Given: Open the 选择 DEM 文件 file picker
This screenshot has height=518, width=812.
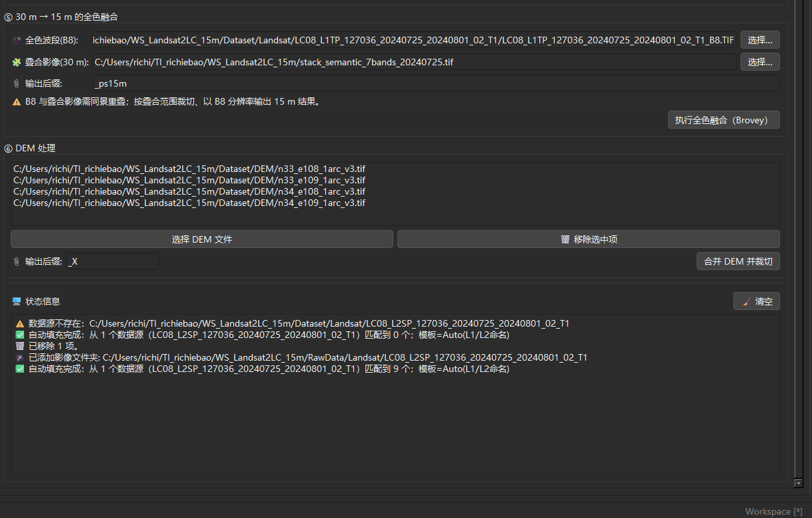Looking at the screenshot, I should 201,239.
